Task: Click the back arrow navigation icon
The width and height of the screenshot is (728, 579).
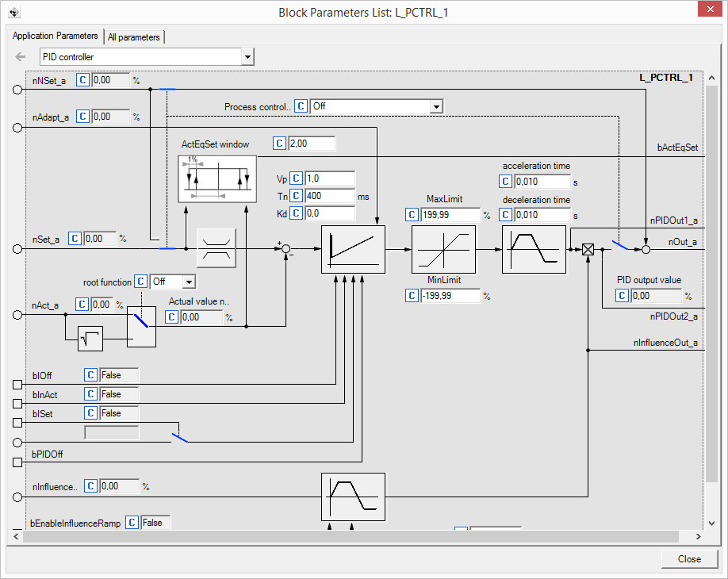Action: [21, 57]
